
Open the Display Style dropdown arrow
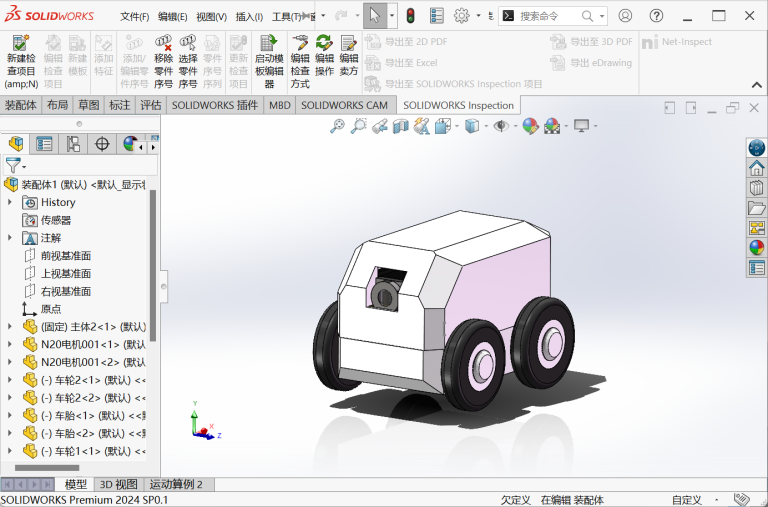click(x=486, y=126)
